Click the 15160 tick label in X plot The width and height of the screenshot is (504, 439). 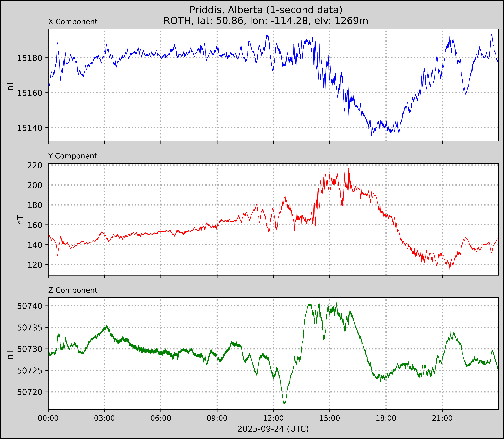coord(30,93)
